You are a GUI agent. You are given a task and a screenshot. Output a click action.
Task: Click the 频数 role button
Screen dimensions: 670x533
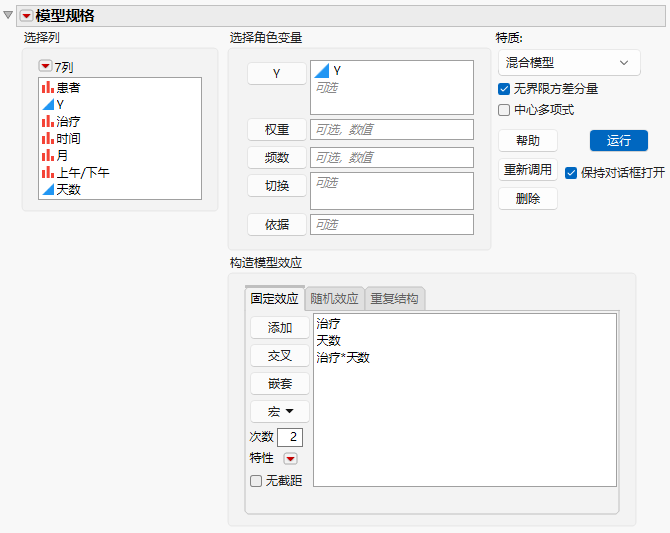276,158
